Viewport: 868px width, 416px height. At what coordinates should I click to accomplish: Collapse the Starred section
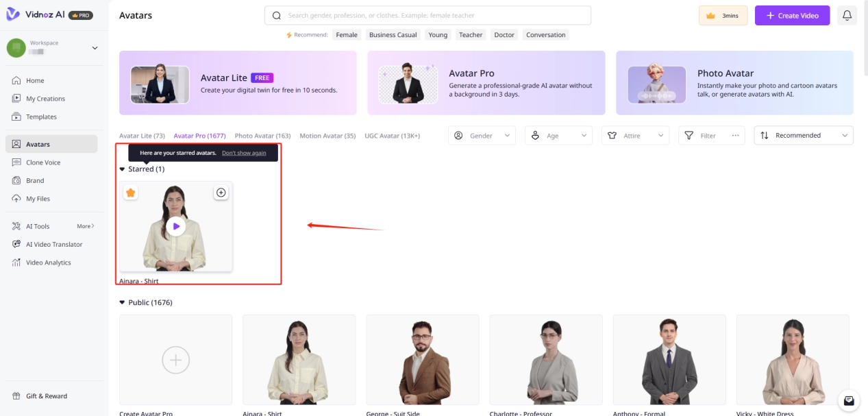[123, 169]
